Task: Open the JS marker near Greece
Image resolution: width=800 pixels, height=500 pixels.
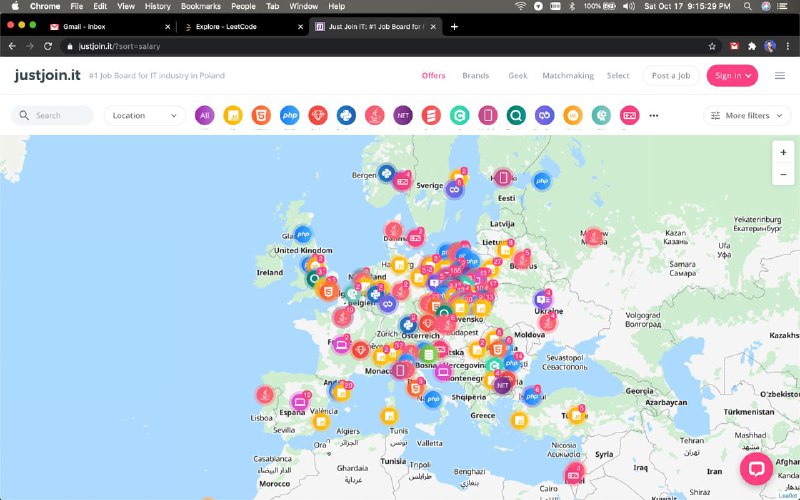Action: click(519, 421)
